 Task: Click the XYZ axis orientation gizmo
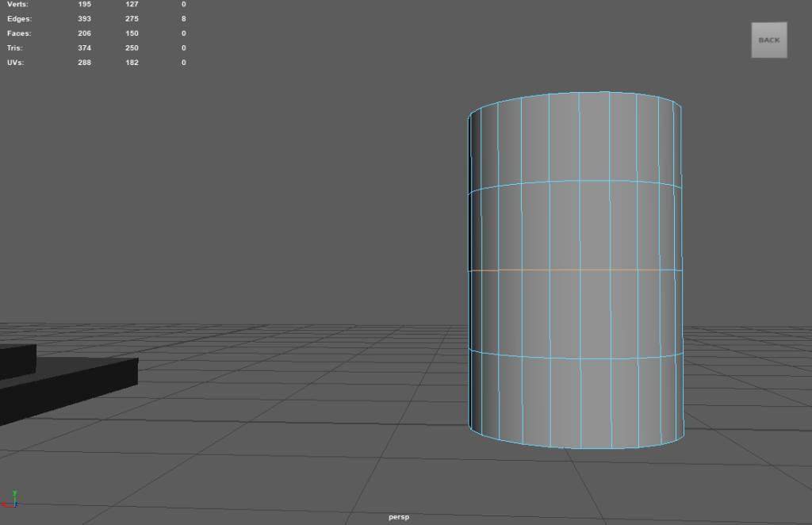pos(14,498)
